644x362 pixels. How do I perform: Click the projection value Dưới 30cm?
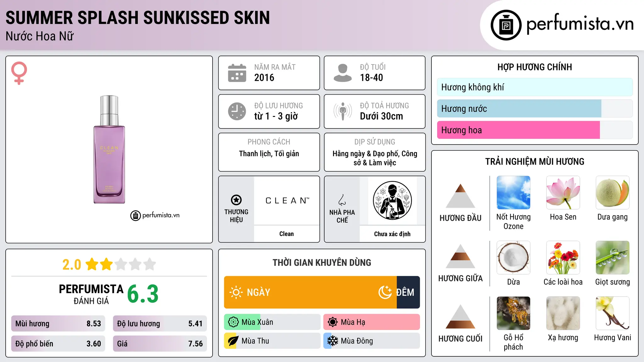(x=381, y=116)
